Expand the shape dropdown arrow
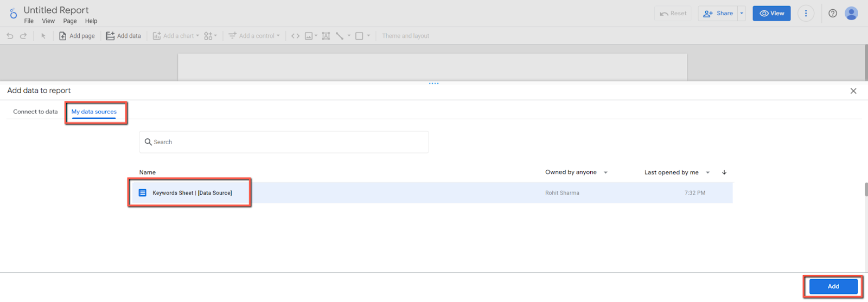The height and width of the screenshot is (302, 868). 368,36
